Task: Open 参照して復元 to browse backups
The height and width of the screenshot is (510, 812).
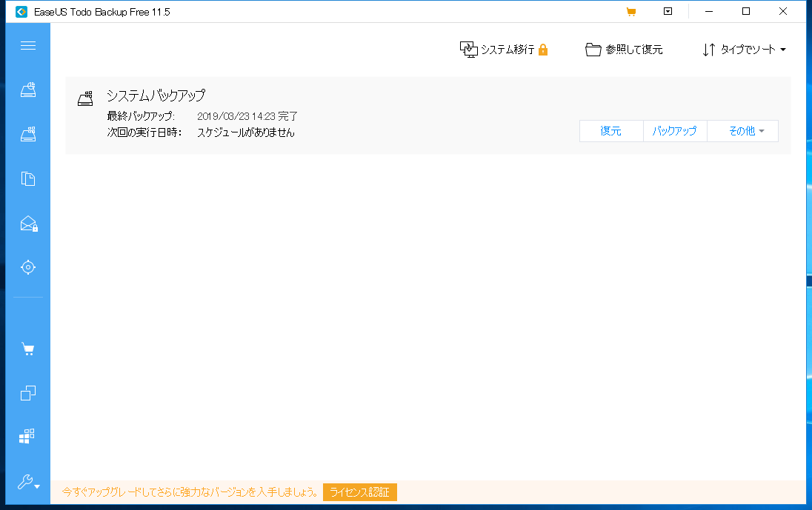Action: (624, 49)
